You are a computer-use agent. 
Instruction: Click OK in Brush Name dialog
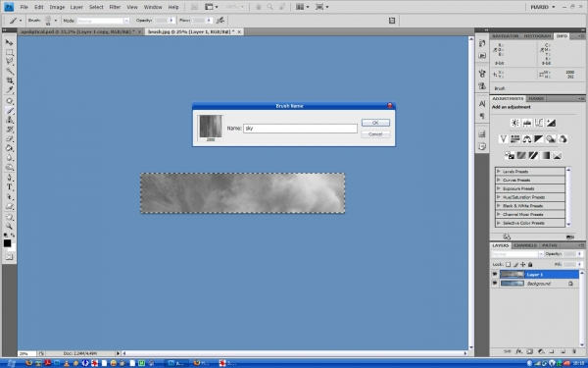click(375, 123)
